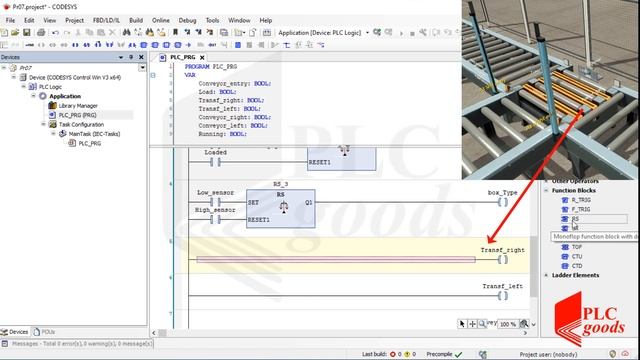Select the Transf_right coil
Screen dimensions: 640x360
(x=503, y=260)
